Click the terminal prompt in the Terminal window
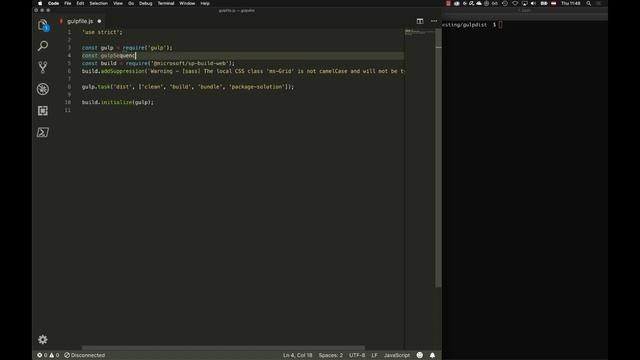The width and height of the screenshot is (640, 360). tap(472, 25)
